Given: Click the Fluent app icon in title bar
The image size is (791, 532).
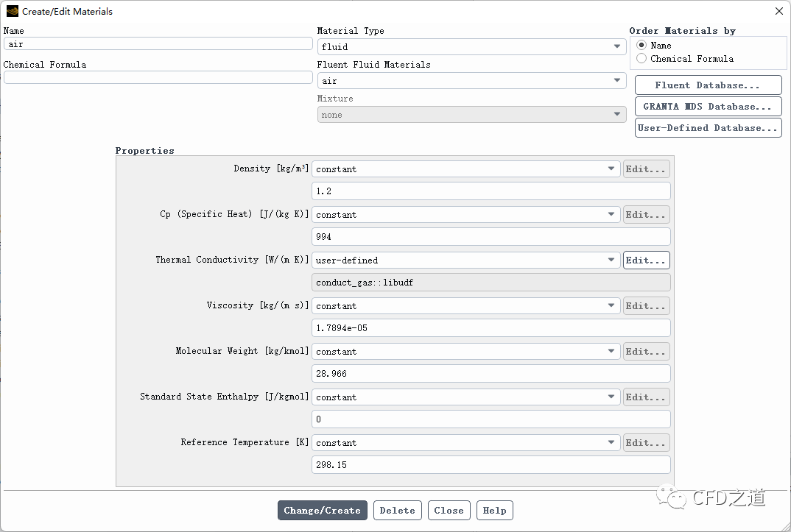Looking at the screenshot, I should click(12, 11).
